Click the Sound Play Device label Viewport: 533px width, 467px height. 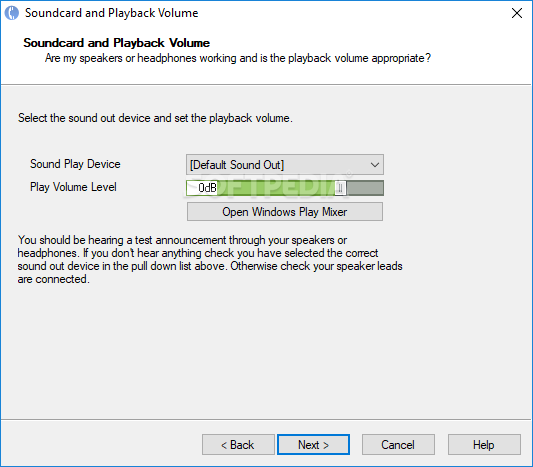pos(75,164)
